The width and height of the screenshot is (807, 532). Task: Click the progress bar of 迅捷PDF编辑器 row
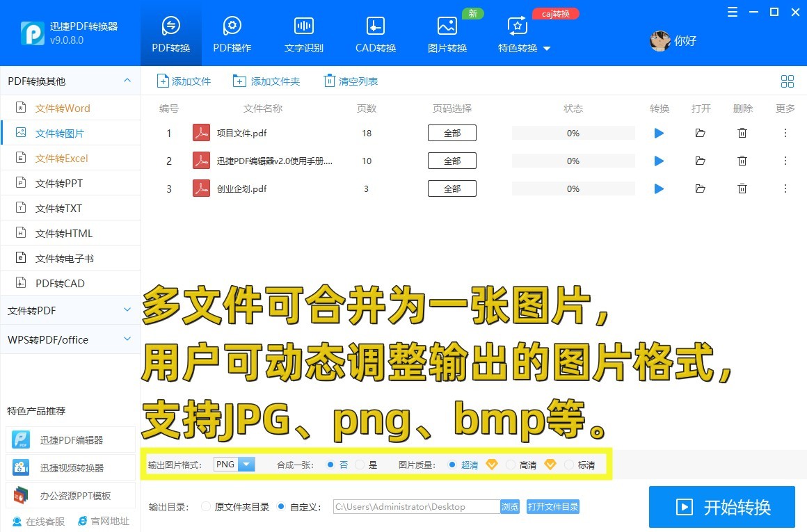click(573, 161)
